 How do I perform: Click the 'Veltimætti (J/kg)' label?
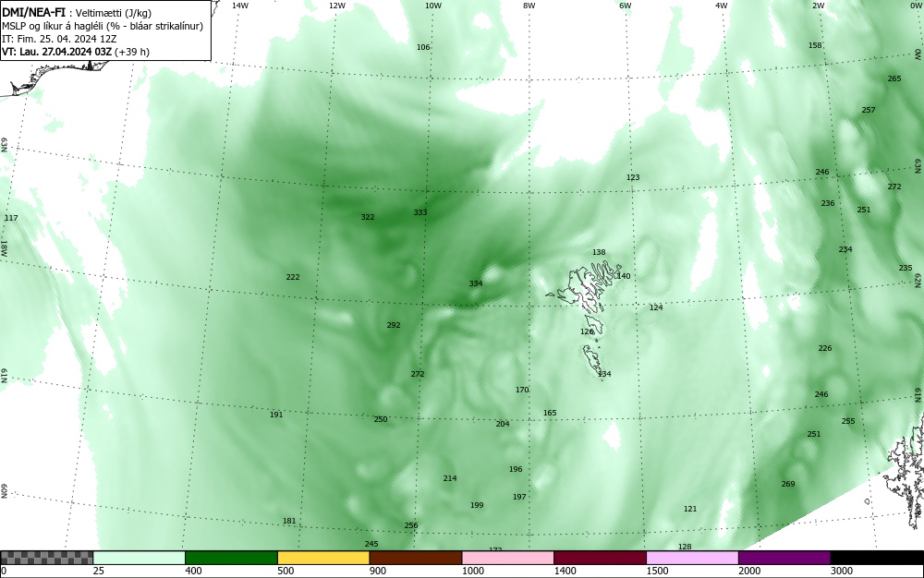(x=113, y=12)
